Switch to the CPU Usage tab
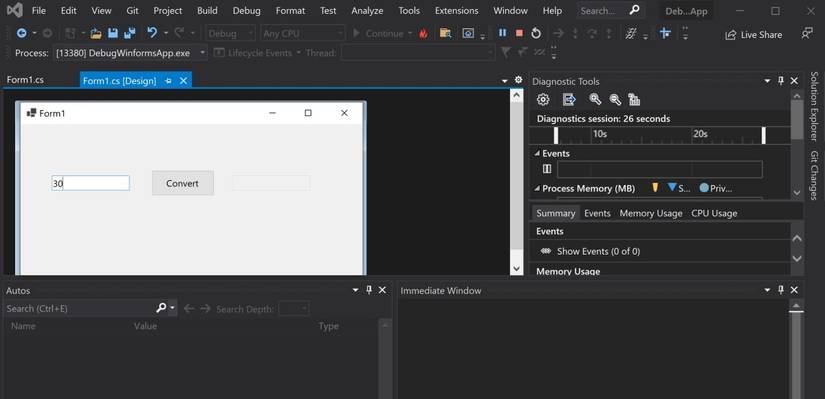 714,213
